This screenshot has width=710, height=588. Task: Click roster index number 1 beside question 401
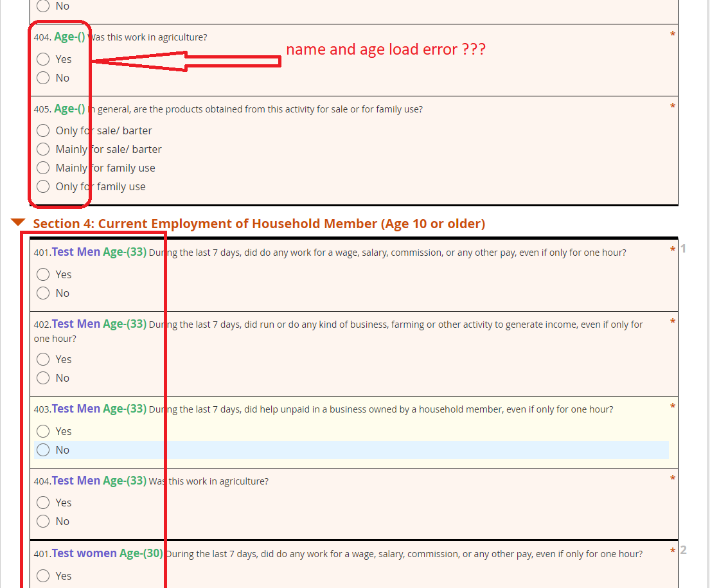tap(682, 248)
